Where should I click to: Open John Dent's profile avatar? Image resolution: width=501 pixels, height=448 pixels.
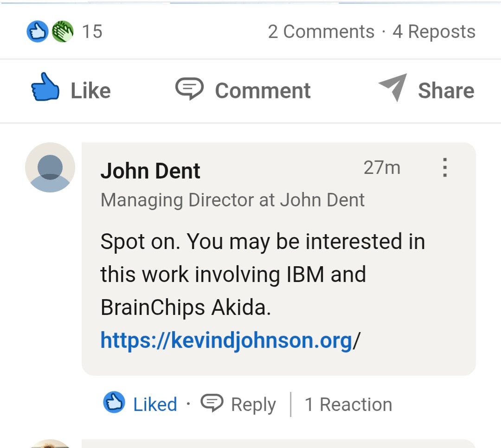[50, 167]
